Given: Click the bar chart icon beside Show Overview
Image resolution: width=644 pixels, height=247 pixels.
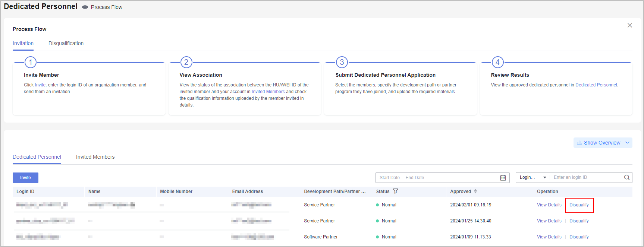Looking at the screenshot, I should [x=579, y=143].
